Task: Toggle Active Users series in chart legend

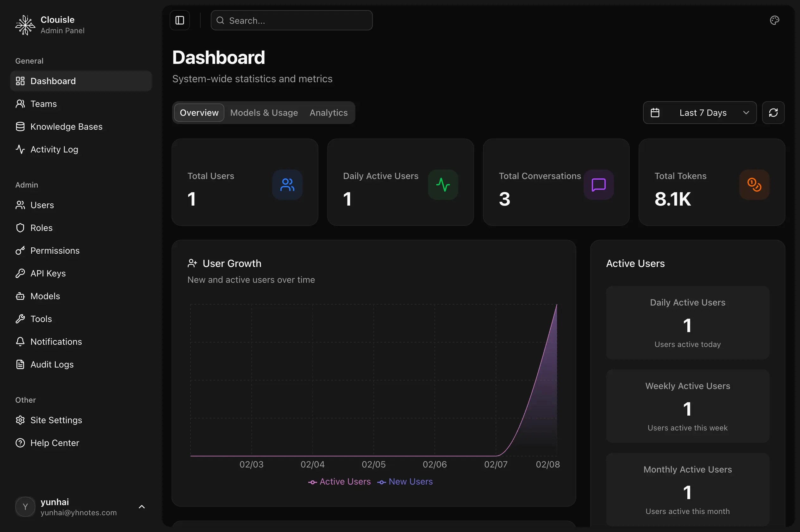Action: click(x=339, y=482)
